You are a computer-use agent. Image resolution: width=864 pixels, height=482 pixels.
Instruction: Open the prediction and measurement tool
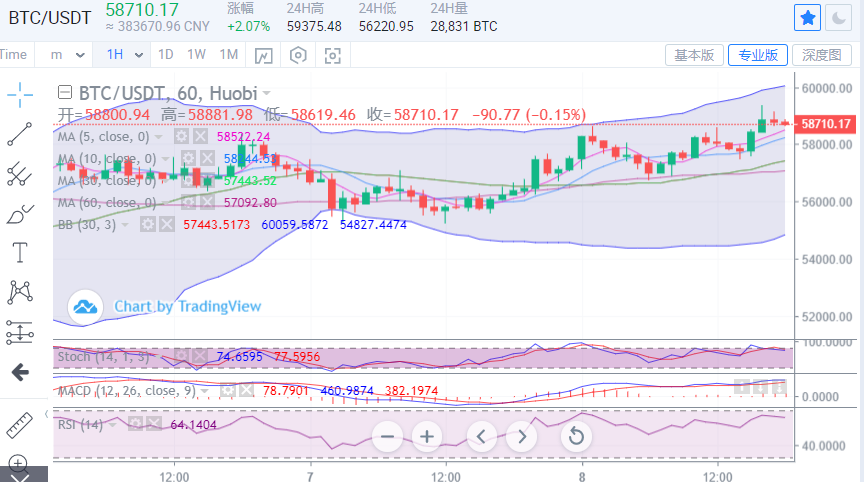(20, 333)
